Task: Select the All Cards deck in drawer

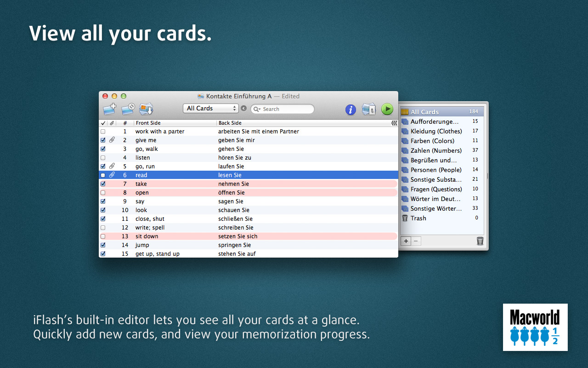Action: (442, 112)
